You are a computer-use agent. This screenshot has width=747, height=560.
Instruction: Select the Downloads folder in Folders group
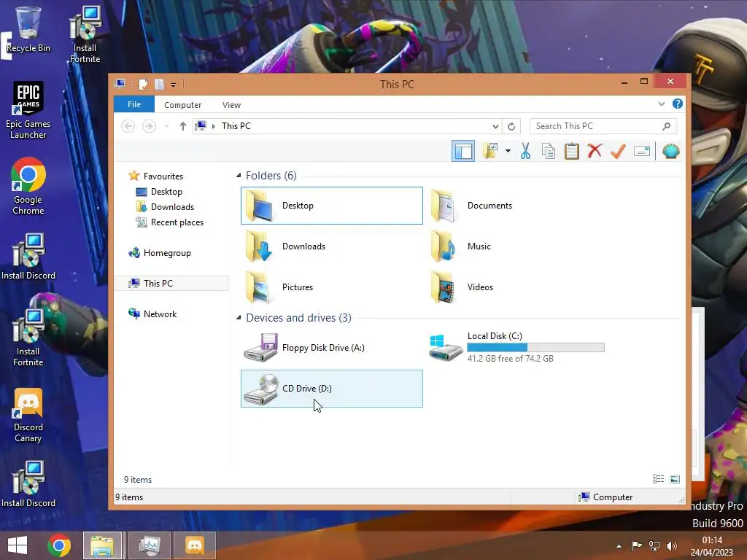[303, 246]
